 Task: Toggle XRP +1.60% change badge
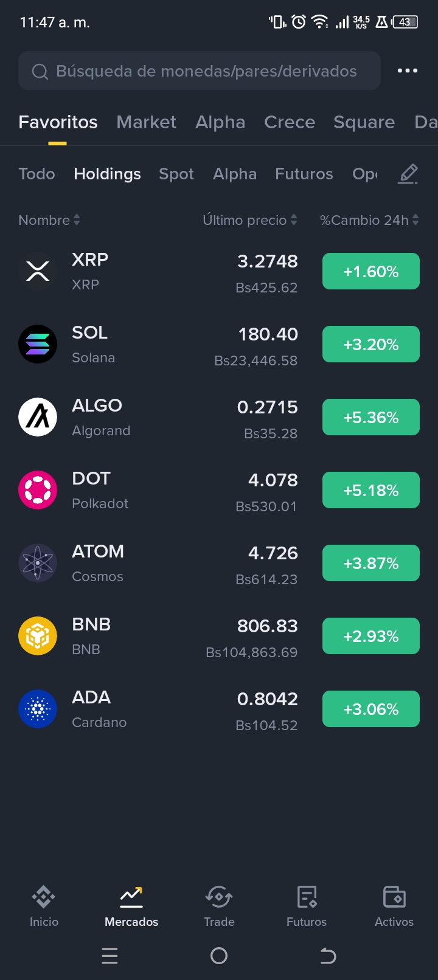[x=371, y=271]
